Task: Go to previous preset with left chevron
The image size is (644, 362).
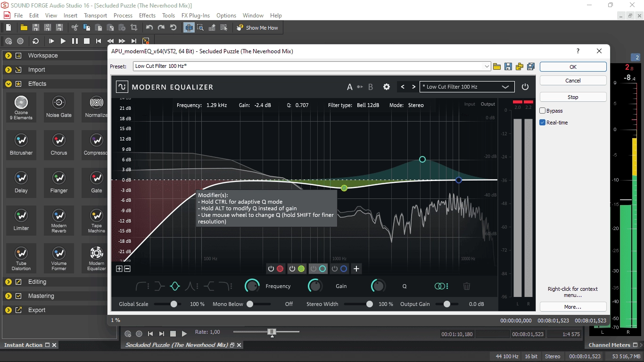Action: [403, 87]
